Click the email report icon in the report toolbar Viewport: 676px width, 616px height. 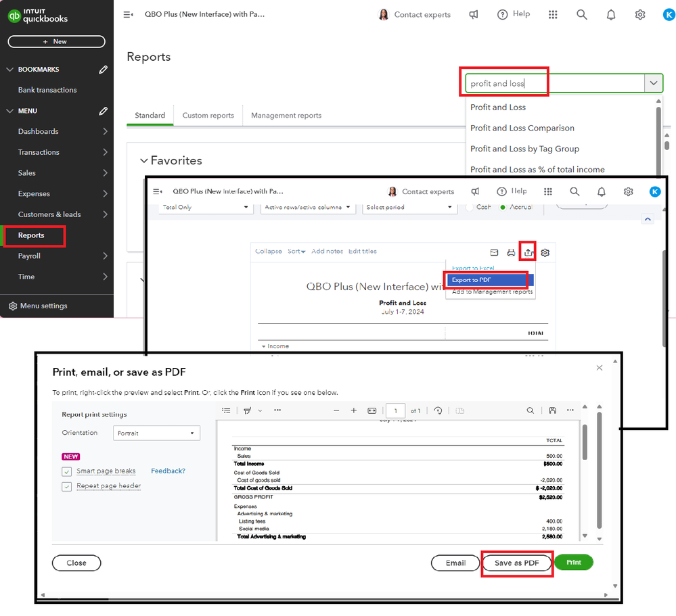494,252
